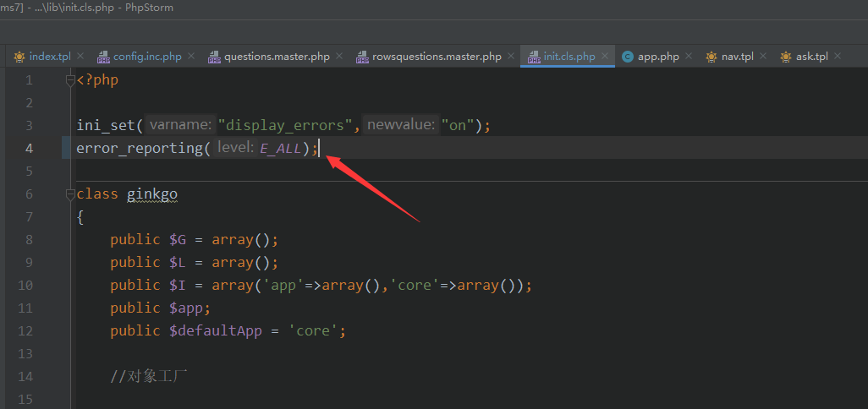
Task: Close the config.inc.php tab
Action: 190,57
